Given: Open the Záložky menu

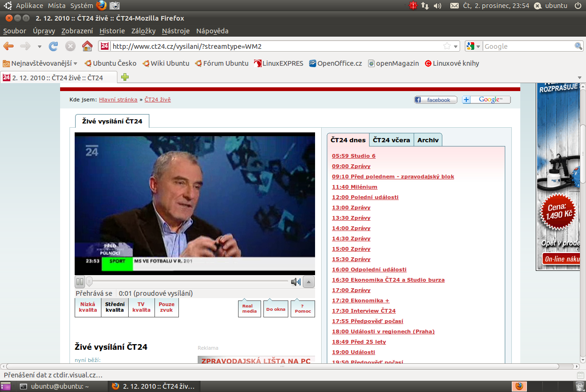Looking at the screenshot, I should click(x=143, y=31).
